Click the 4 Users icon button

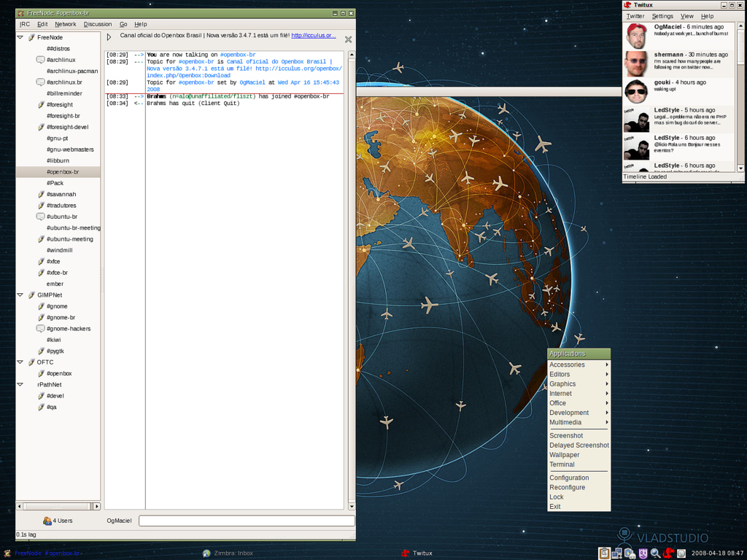[x=58, y=521]
